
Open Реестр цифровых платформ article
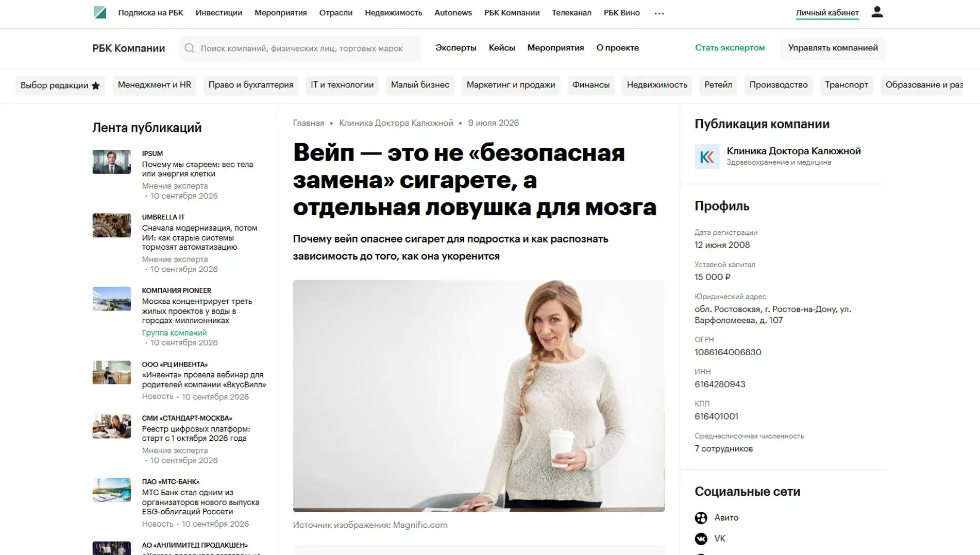click(x=196, y=433)
